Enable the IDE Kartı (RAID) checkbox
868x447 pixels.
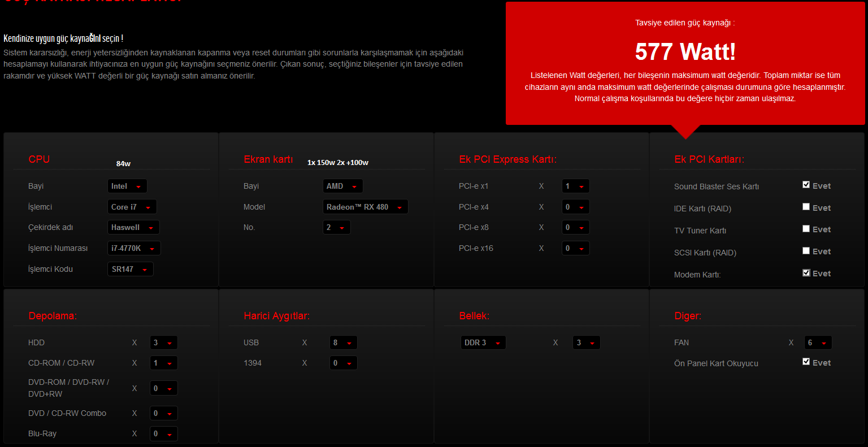click(x=806, y=207)
